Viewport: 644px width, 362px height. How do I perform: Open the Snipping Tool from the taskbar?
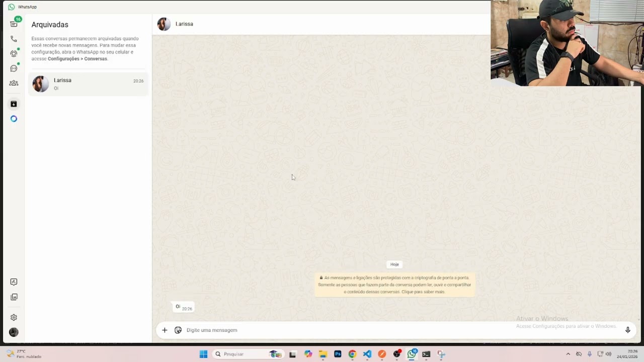[441, 354]
